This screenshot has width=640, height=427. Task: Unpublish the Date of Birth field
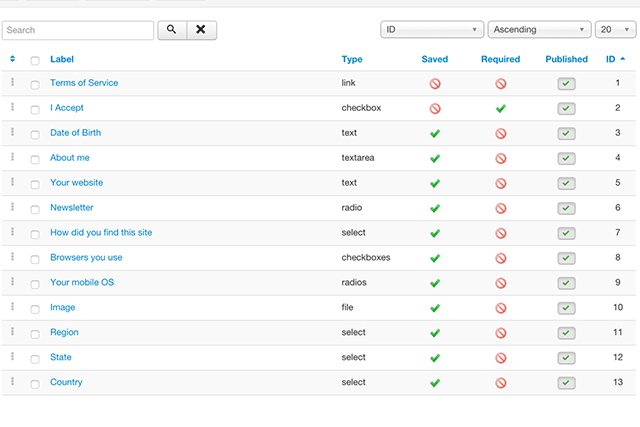click(566, 133)
